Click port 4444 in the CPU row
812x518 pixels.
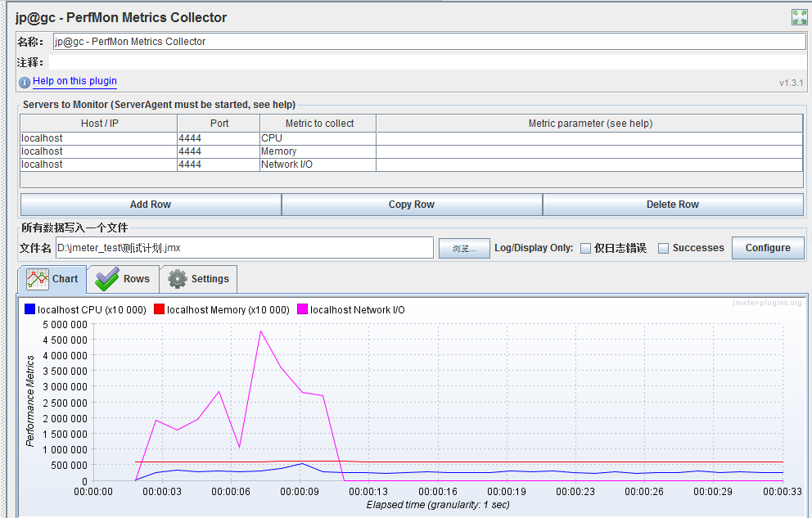[219, 138]
